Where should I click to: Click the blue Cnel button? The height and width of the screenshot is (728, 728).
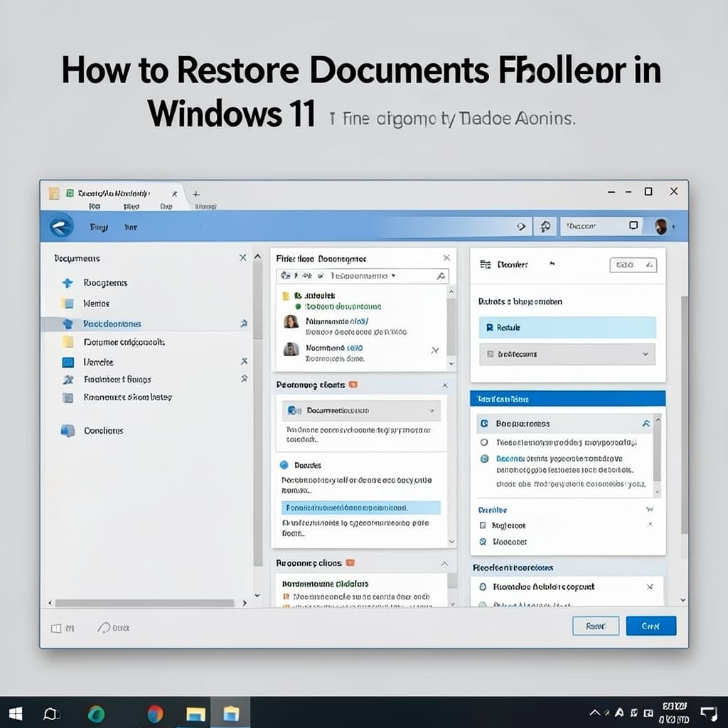tap(651, 626)
